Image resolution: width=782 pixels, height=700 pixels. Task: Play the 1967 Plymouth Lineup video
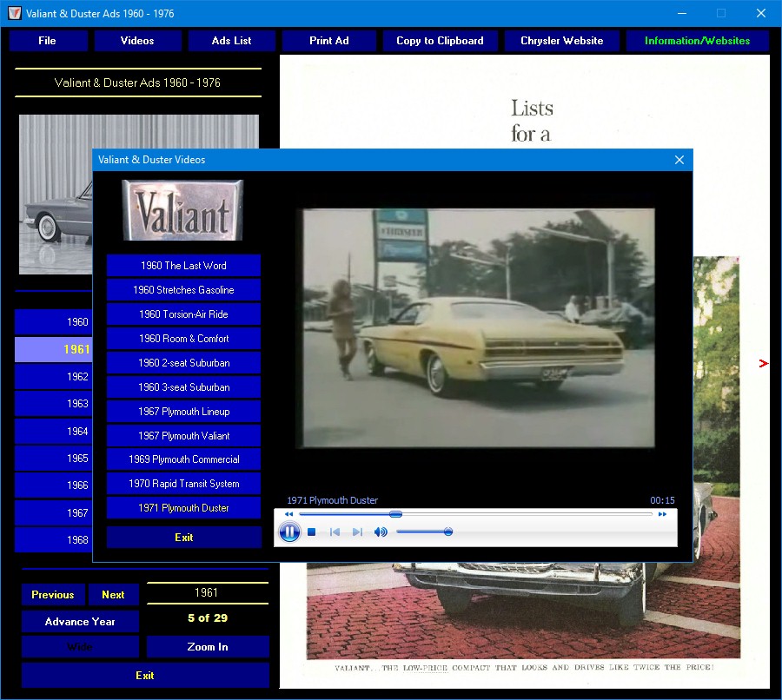point(183,412)
